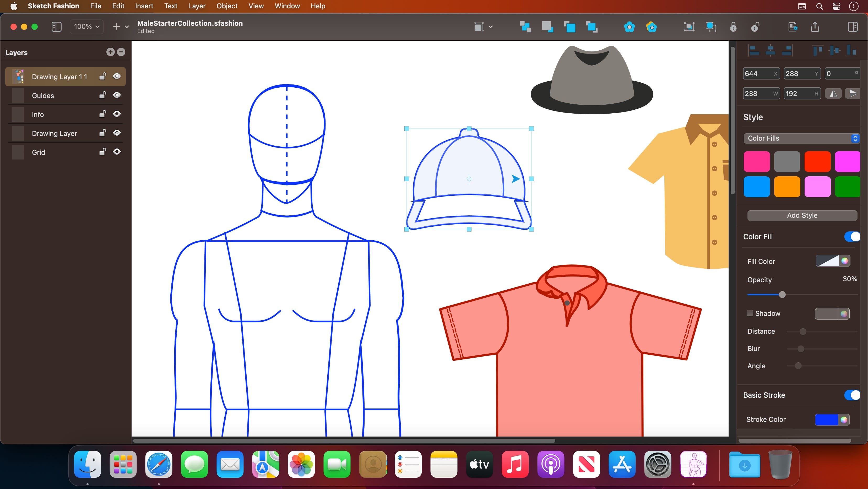The image size is (868, 489).
Task: Click the Add Style button
Action: (802, 215)
